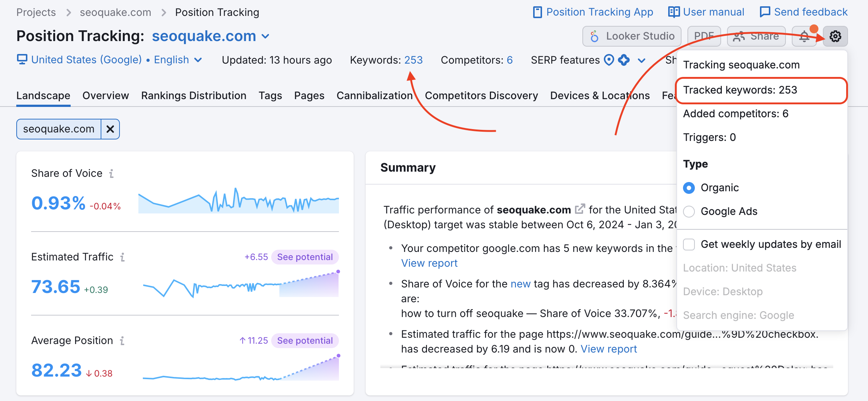Click Device: Desktop in settings menu
Image resolution: width=868 pixels, height=401 pixels.
pyautogui.click(x=723, y=292)
